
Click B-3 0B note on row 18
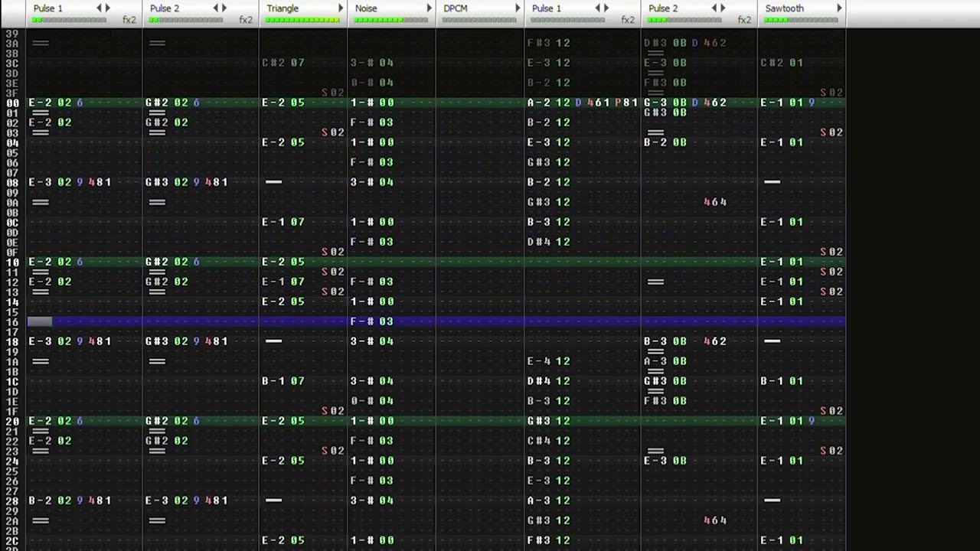coord(665,341)
